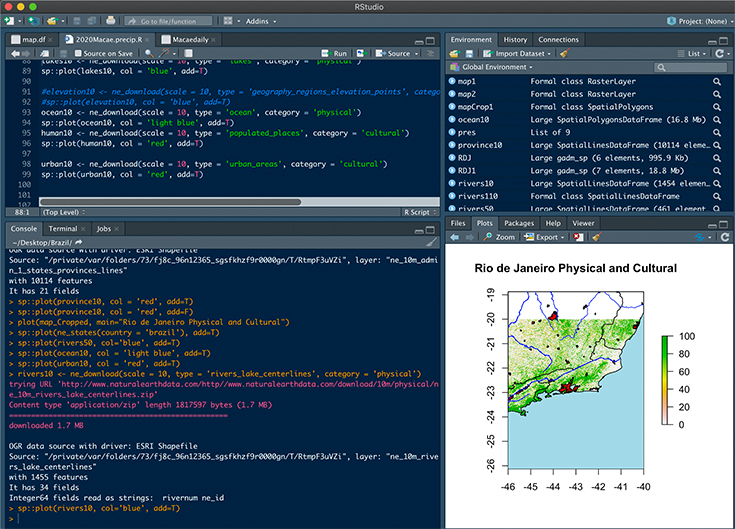735x529 pixels.
Task: Open the Addins dropdown
Action: click(x=261, y=20)
